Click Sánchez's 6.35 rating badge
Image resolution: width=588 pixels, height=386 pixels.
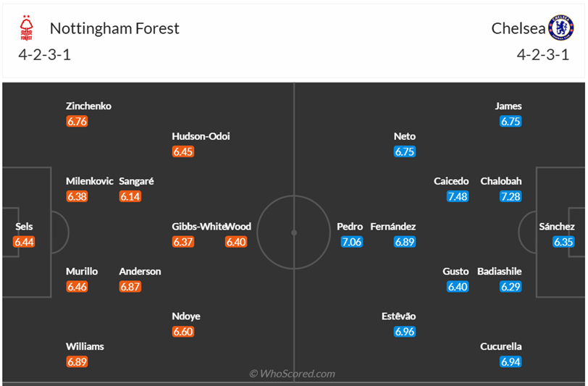pos(563,242)
